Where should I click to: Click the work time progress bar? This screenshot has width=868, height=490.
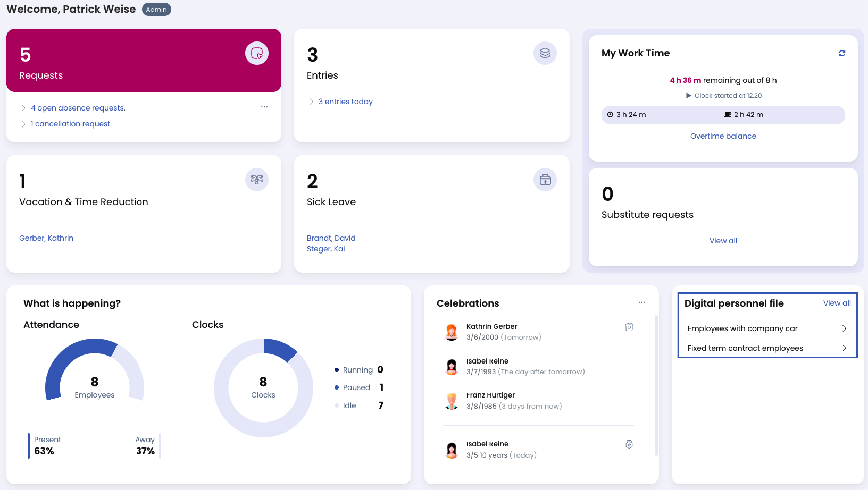pyautogui.click(x=723, y=115)
